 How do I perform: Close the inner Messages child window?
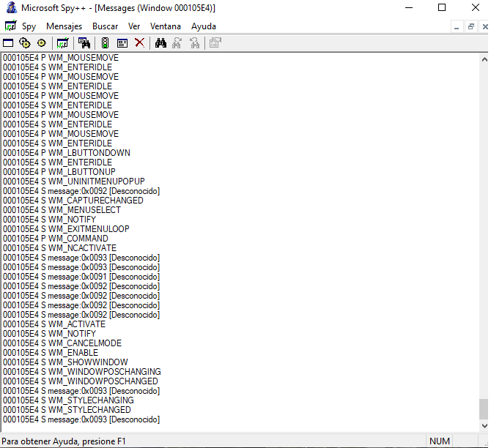(x=485, y=27)
